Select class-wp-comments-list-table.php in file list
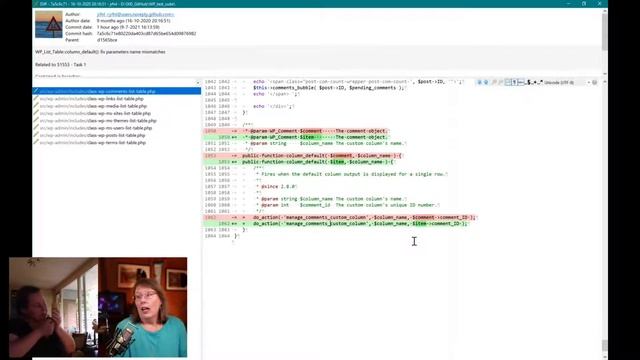 [x=117, y=91]
